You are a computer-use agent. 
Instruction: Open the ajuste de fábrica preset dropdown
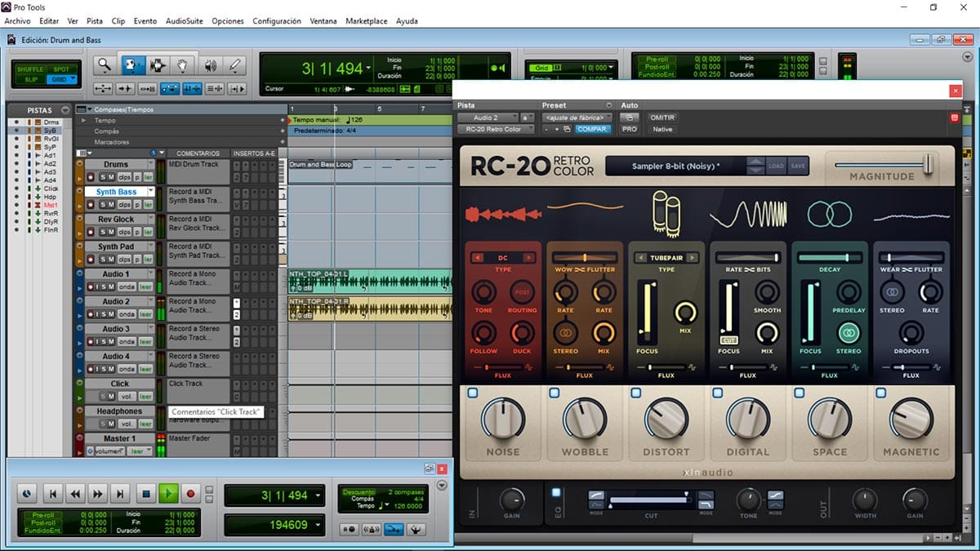click(x=577, y=118)
